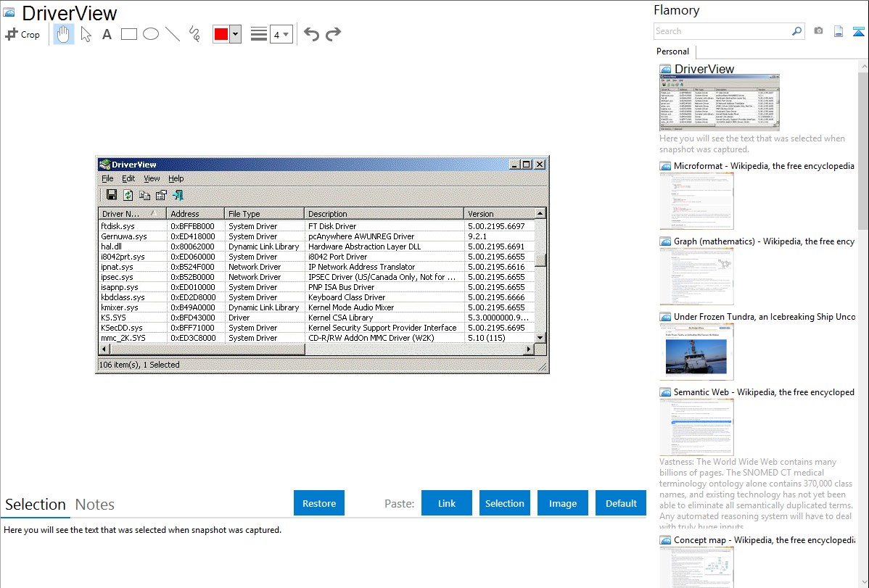This screenshot has height=588, width=869.
Task: Select the ipnat.sys driver row
Action: [316, 267]
